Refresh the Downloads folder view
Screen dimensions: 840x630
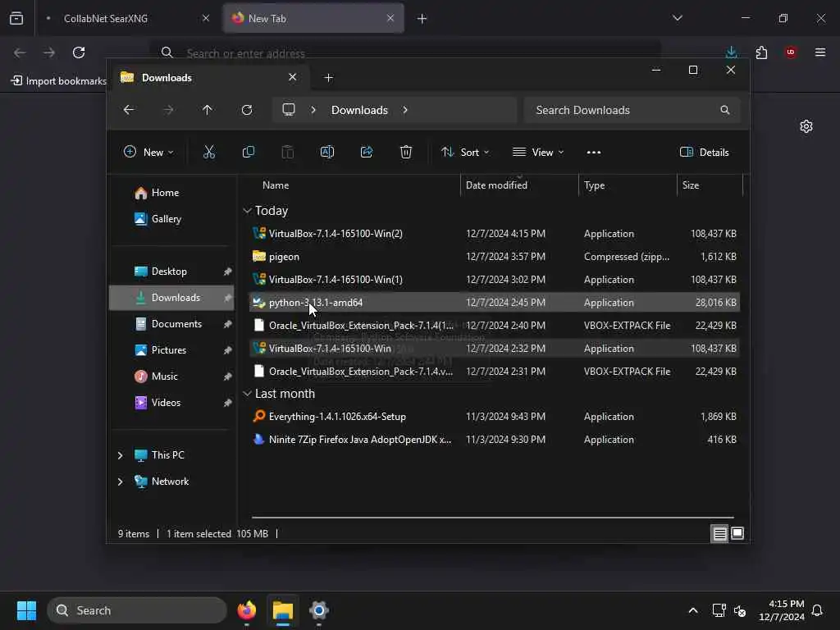(246, 110)
